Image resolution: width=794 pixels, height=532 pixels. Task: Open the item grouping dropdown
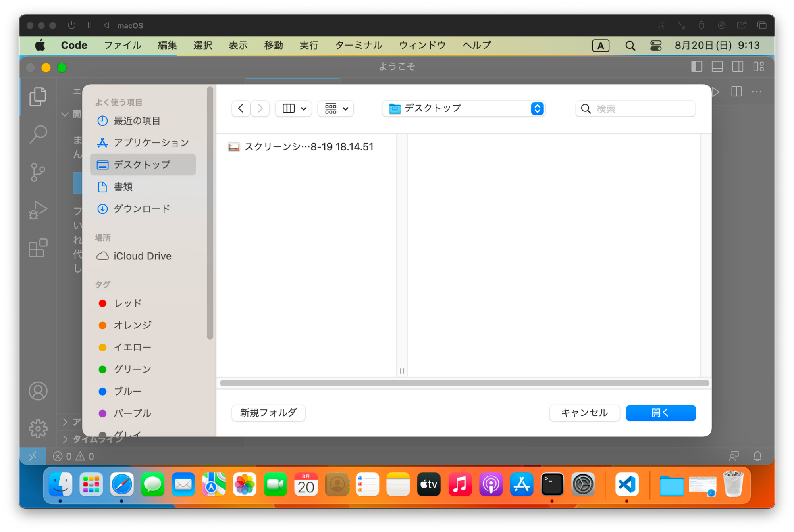click(336, 109)
